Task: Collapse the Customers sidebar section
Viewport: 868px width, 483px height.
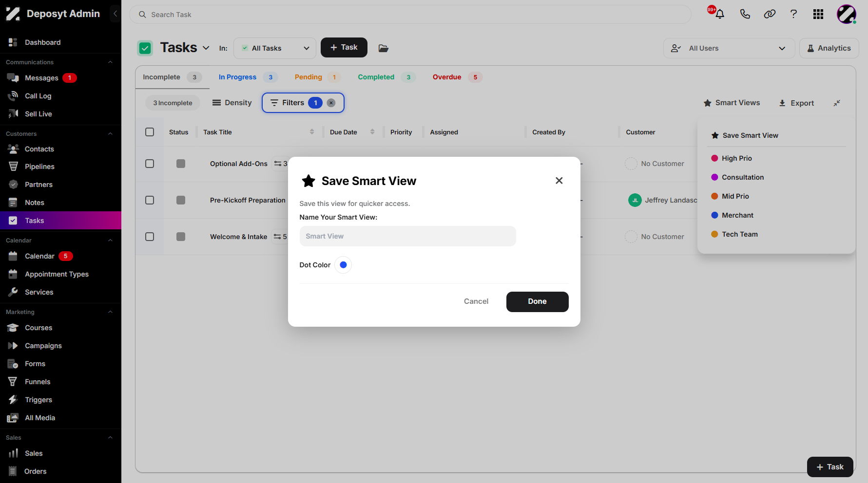Action: pyautogui.click(x=110, y=134)
